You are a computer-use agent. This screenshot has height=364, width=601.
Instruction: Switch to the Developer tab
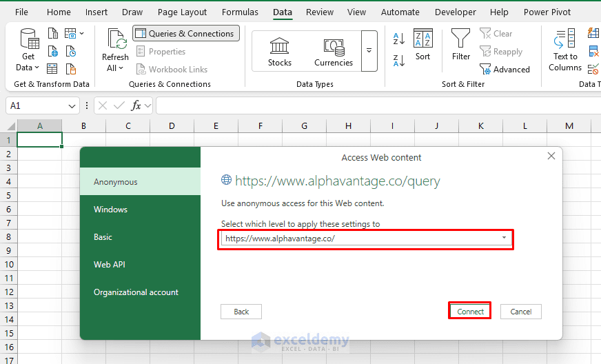pyautogui.click(x=456, y=12)
